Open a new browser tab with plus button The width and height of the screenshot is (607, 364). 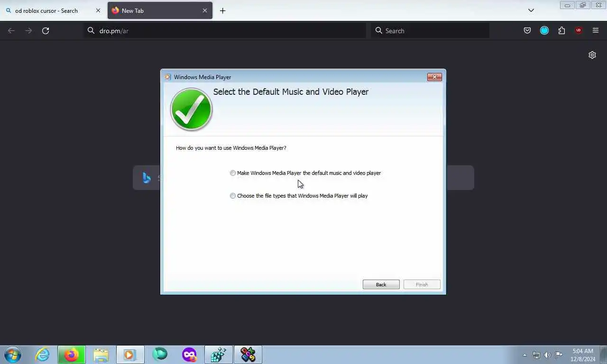pyautogui.click(x=222, y=10)
